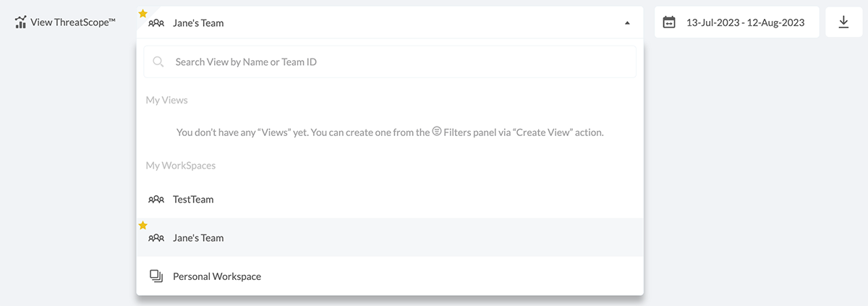Image resolution: width=868 pixels, height=306 pixels.
Task: Switch to Personal Workspace
Action: point(217,276)
